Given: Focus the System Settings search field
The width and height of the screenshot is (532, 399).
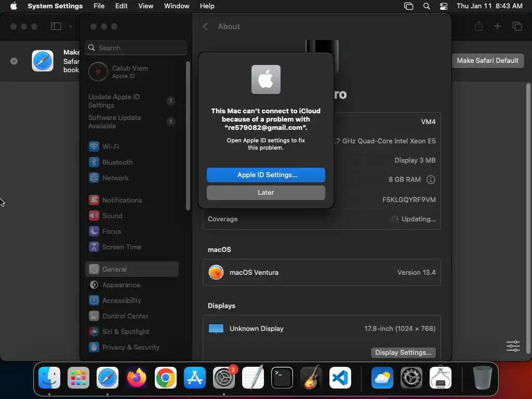Looking at the screenshot, I should tap(136, 48).
